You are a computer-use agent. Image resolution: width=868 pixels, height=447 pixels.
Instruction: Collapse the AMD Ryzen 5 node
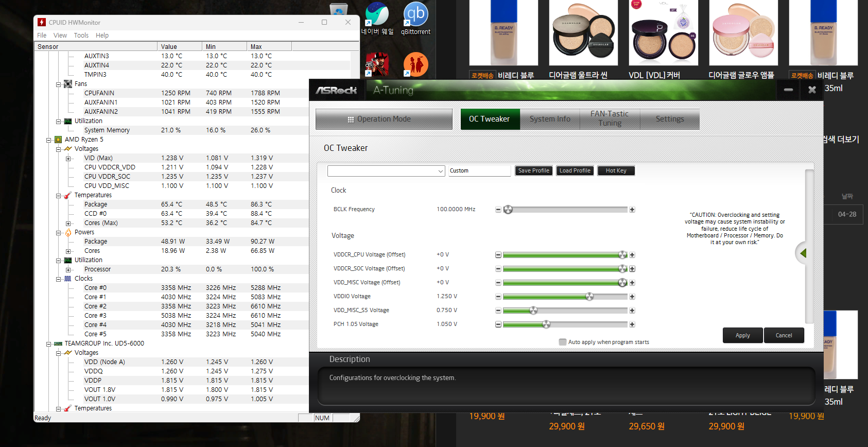pyautogui.click(x=48, y=140)
